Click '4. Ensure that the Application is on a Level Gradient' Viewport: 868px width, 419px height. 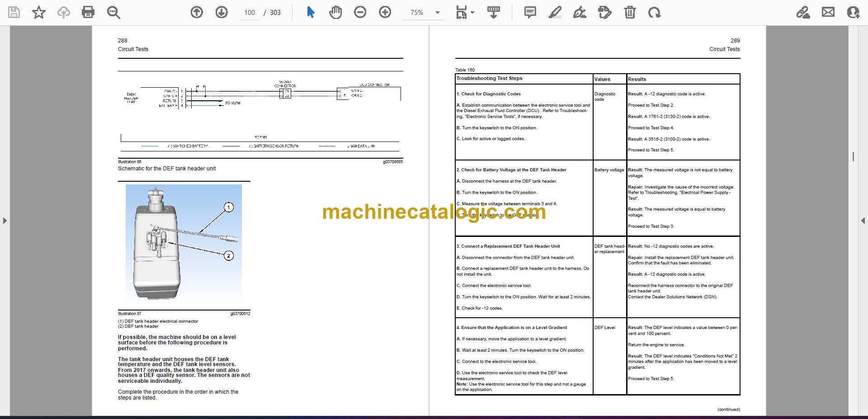click(511, 328)
